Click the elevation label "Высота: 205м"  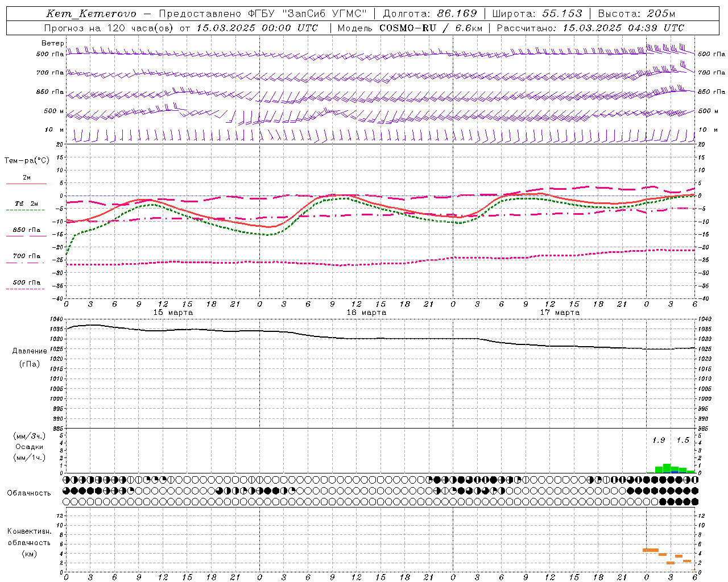[637, 14]
